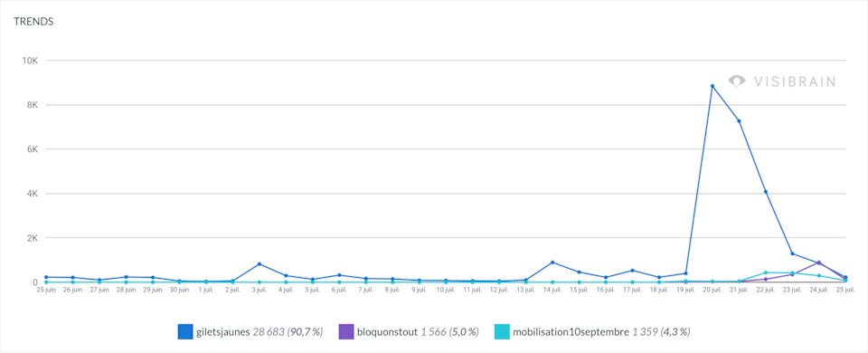Toggle the giletsjaunes series legend label
The height and width of the screenshot is (353, 868).
coord(259,331)
